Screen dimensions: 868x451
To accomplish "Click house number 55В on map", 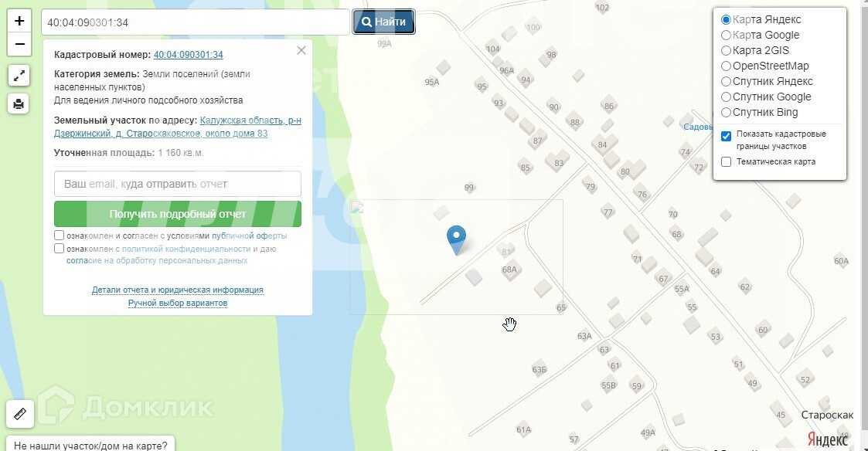I will 608,385.
